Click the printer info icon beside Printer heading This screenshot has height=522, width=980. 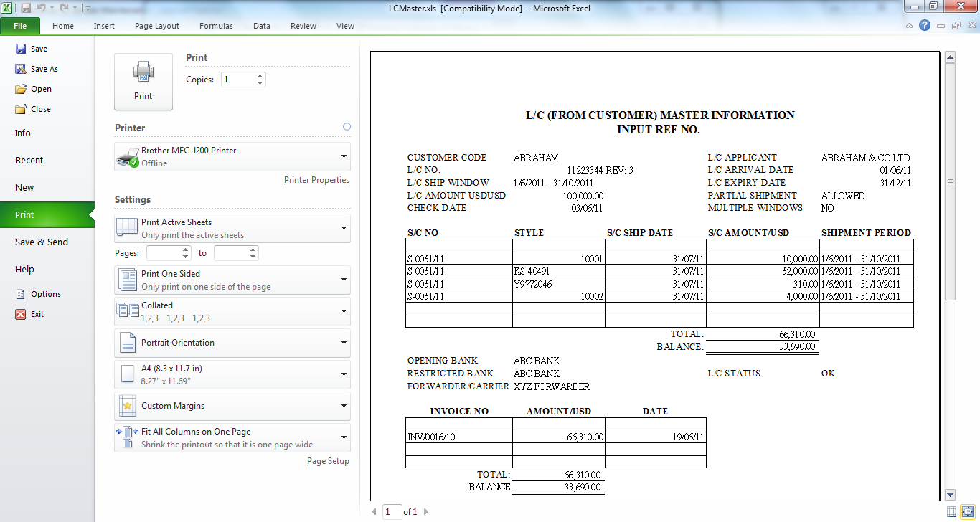coord(347,127)
